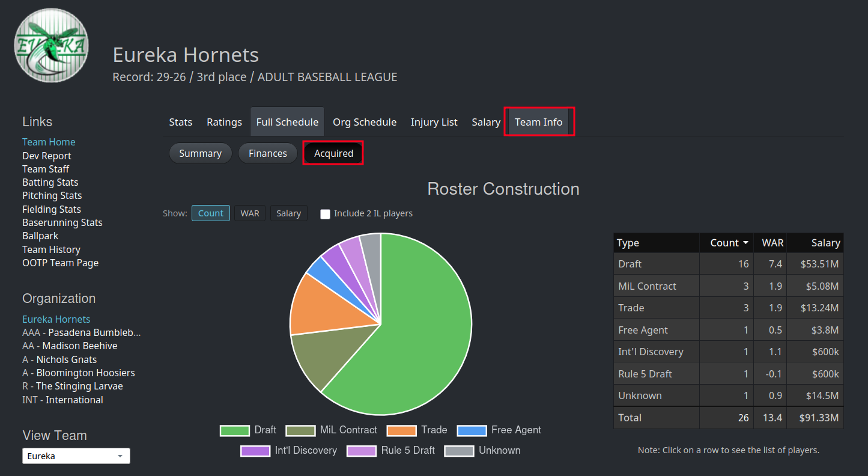View the Pitching Stats link
Screen dimensions: 868x476
[52, 195]
